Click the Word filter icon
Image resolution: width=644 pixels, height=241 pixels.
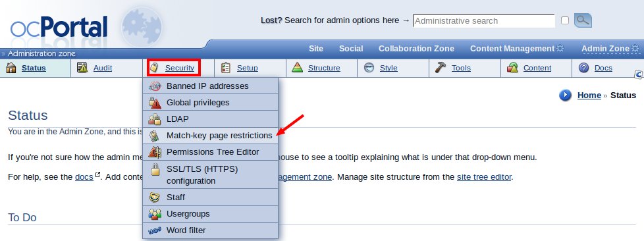[155, 230]
